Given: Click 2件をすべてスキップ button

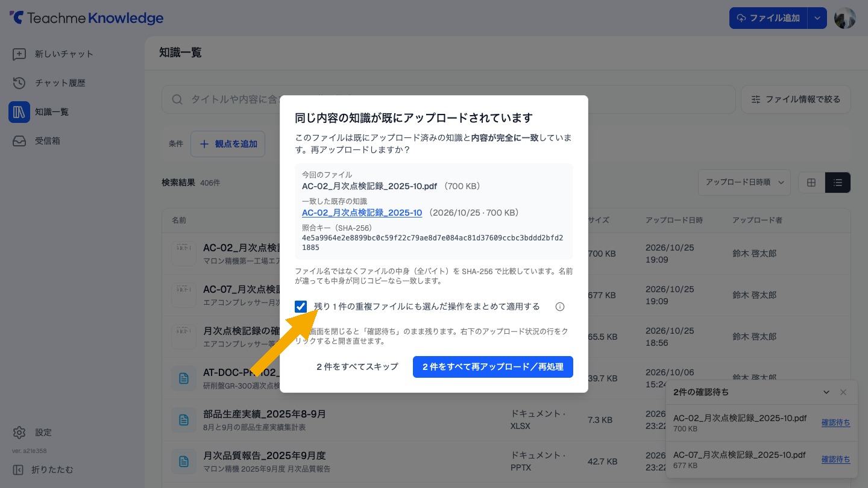Looking at the screenshot, I should (357, 367).
